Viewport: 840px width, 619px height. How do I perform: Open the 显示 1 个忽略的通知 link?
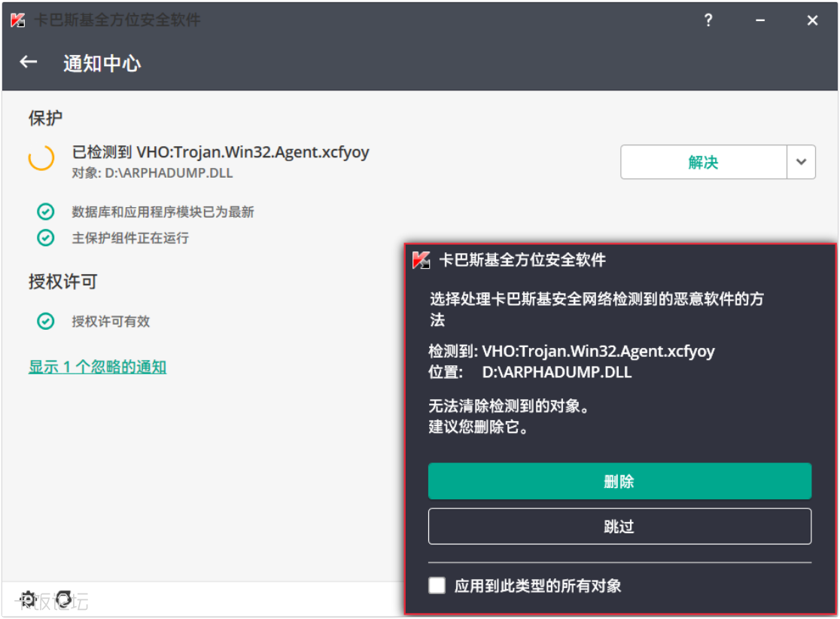[98, 367]
